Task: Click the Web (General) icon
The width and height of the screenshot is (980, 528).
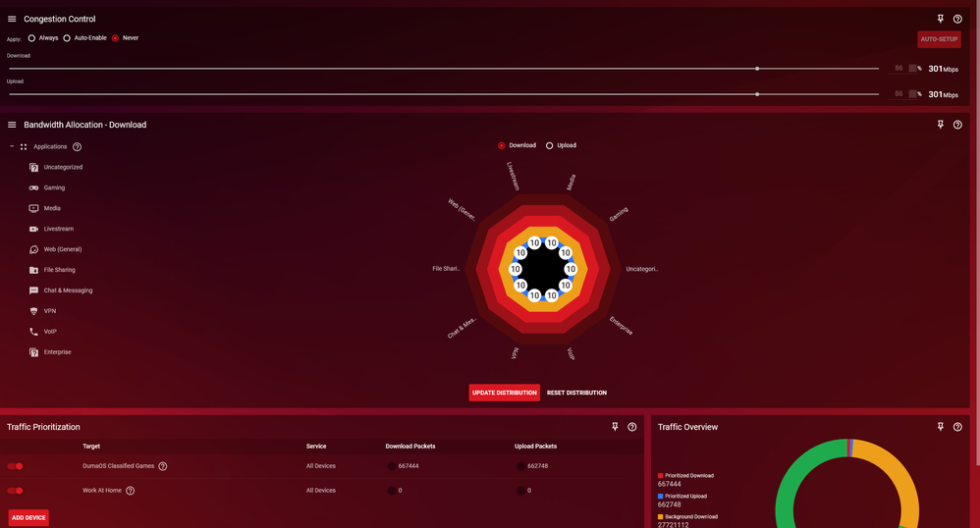Action: click(33, 250)
